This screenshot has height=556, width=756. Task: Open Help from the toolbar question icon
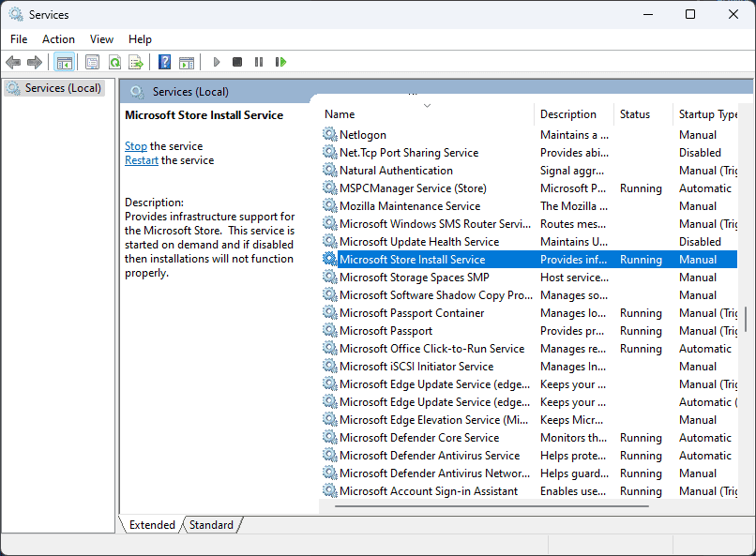164,62
